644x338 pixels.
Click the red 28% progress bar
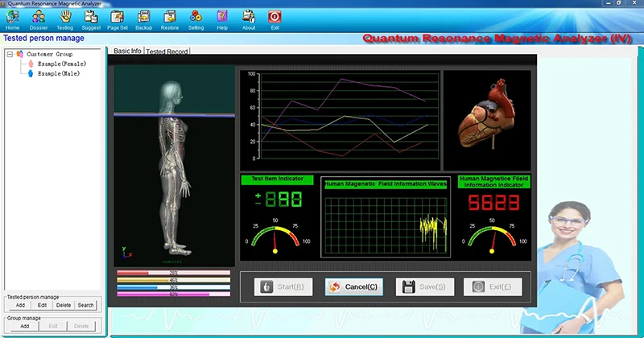click(x=174, y=273)
